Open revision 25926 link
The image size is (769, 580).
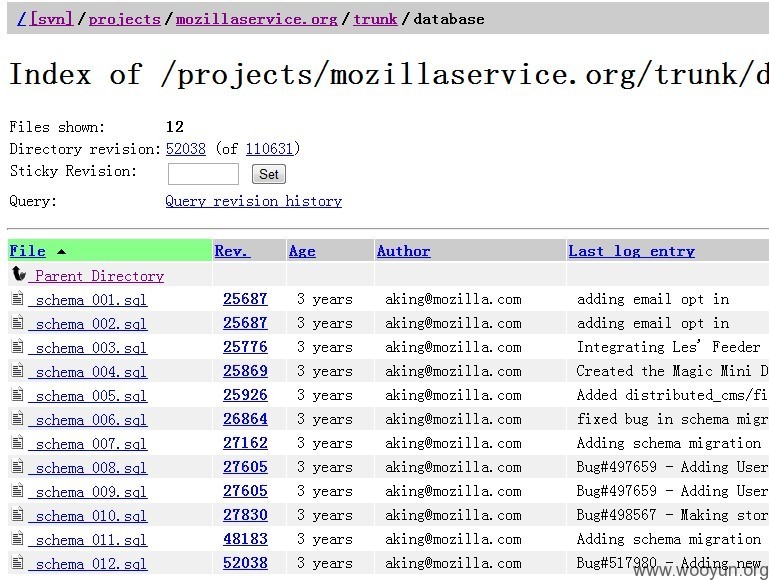[x=245, y=395]
